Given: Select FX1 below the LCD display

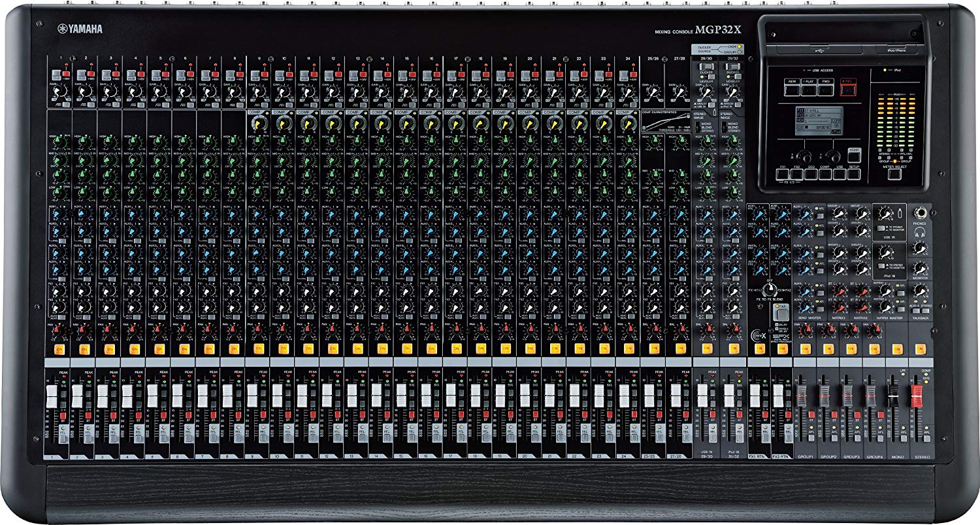Looking at the screenshot, I should click(x=783, y=175).
